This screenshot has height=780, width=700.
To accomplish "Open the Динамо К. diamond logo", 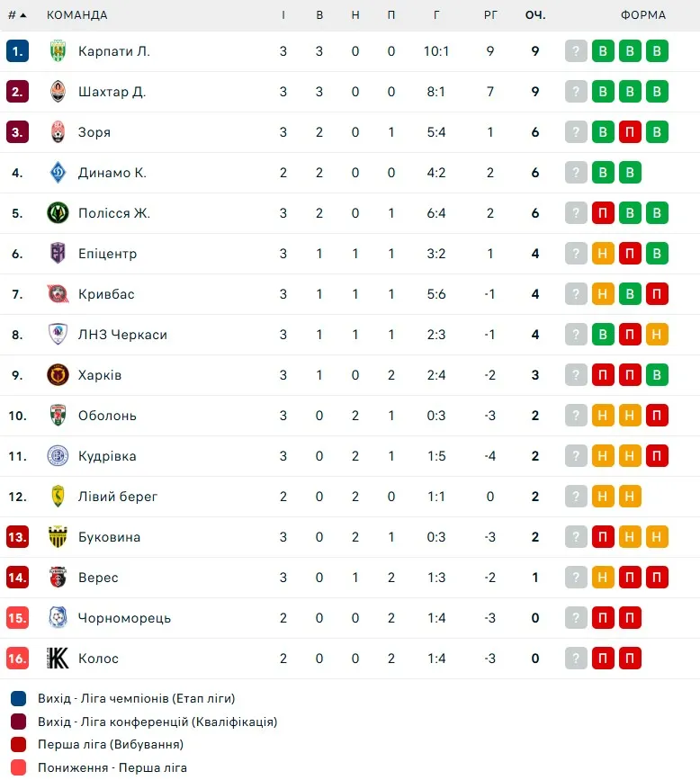I will click(58, 173).
